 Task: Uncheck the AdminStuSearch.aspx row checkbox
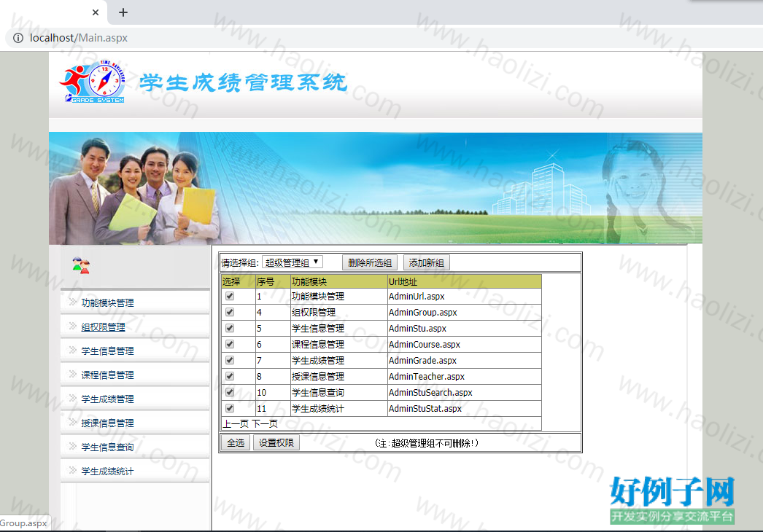tap(230, 392)
